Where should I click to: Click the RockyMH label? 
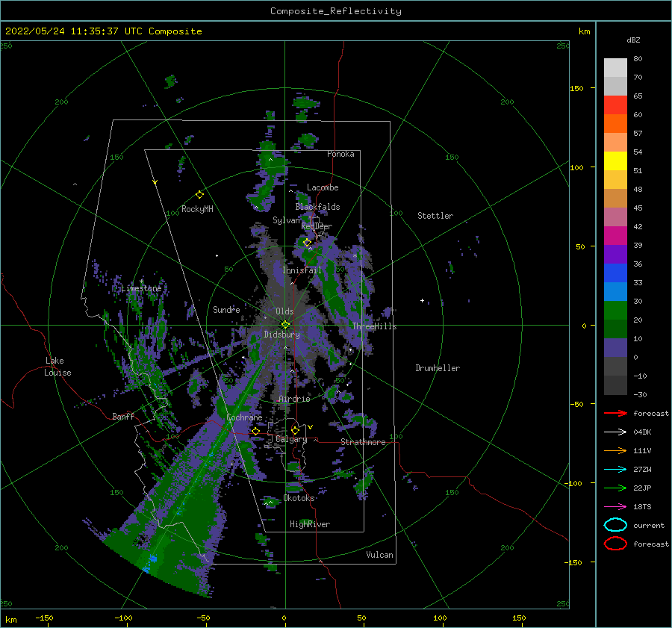pyautogui.click(x=197, y=209)
